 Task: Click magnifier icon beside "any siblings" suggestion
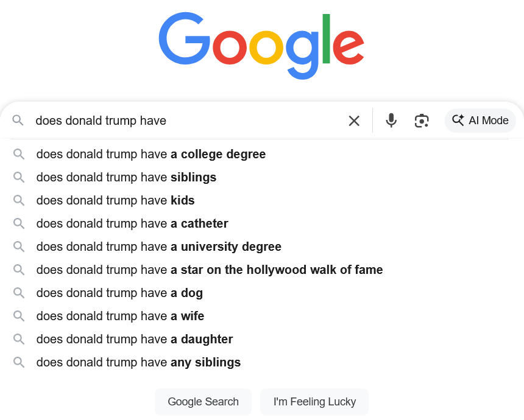click(19, 362)
